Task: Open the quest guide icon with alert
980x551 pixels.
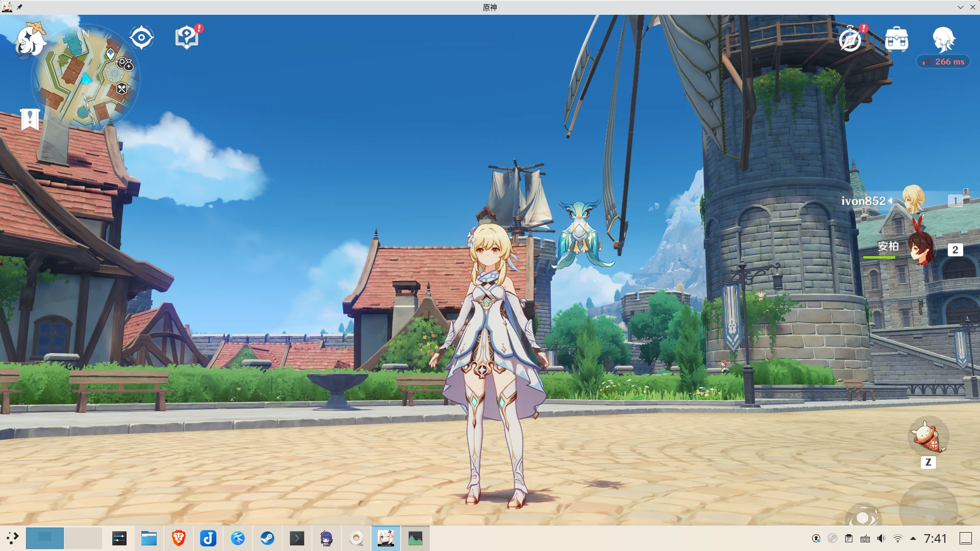Action: tap(187, 37)
